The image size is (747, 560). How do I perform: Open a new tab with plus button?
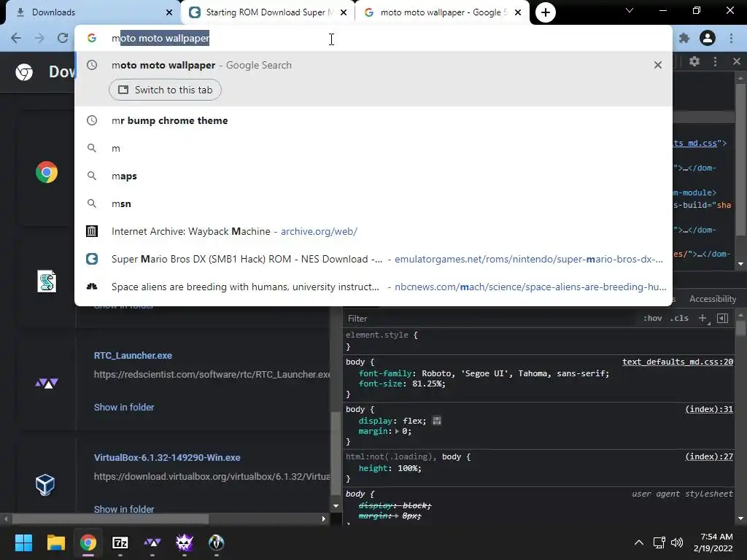point(546,12)
